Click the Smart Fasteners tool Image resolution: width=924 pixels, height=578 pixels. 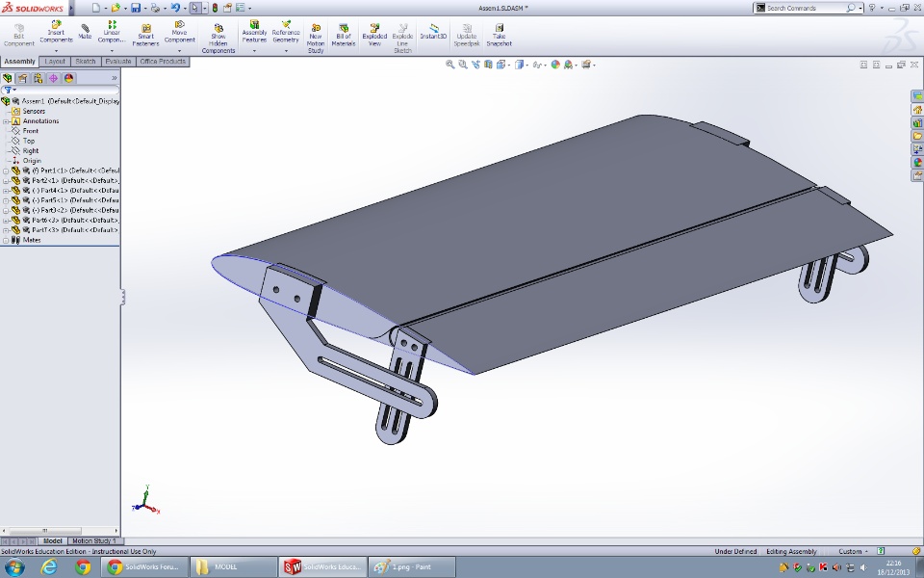point(145,36)
